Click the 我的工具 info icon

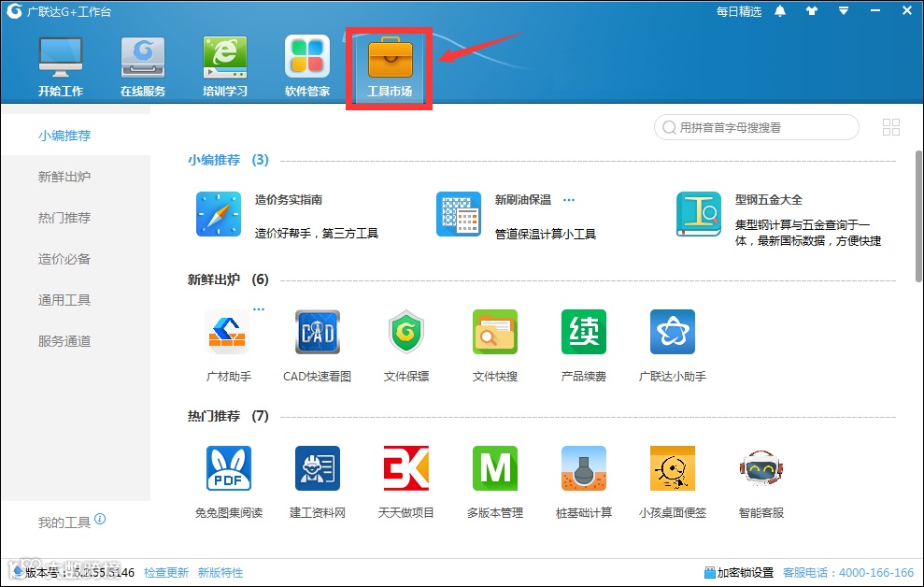pos(100,519)
